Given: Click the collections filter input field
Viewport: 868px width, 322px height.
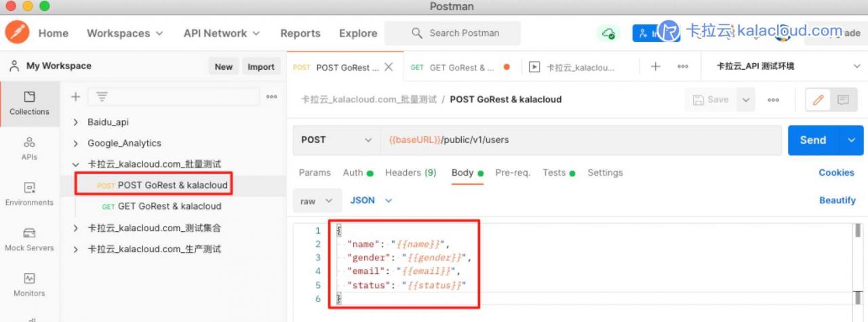Looking at the screenshot, I should point(174,97).
